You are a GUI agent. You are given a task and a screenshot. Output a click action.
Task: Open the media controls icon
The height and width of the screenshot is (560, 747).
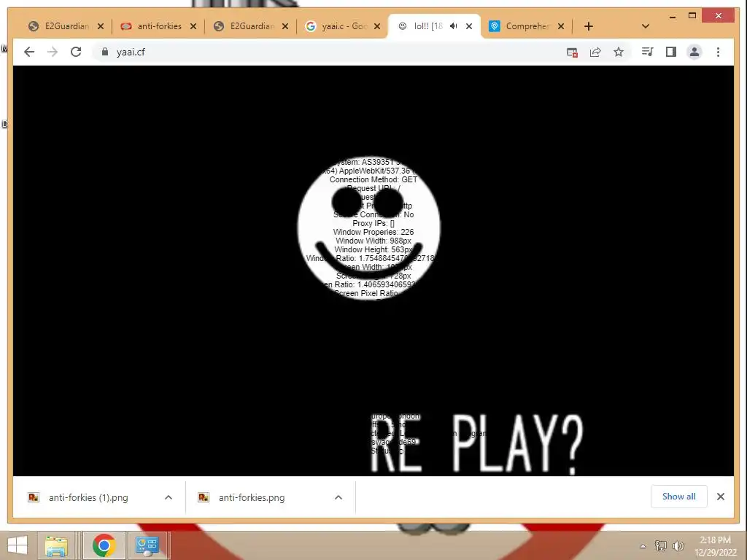(x=647, y=52)
